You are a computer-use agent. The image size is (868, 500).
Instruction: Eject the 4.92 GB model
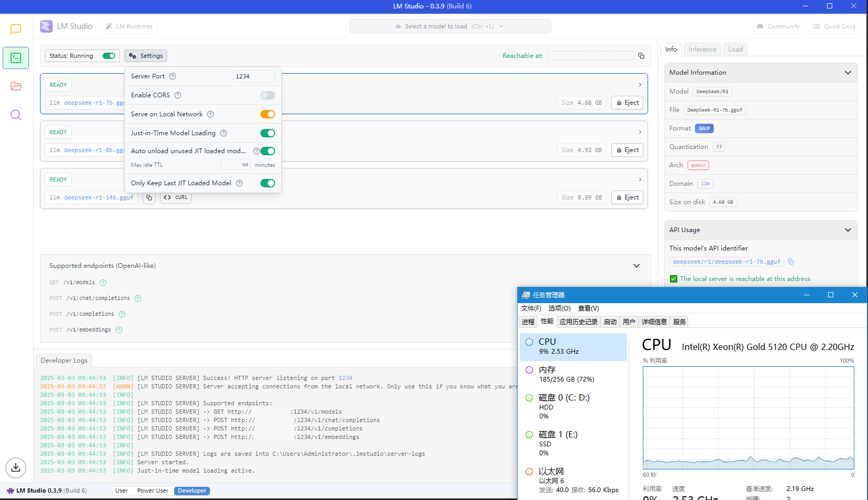pyautogui.click(x=627, y=150)
